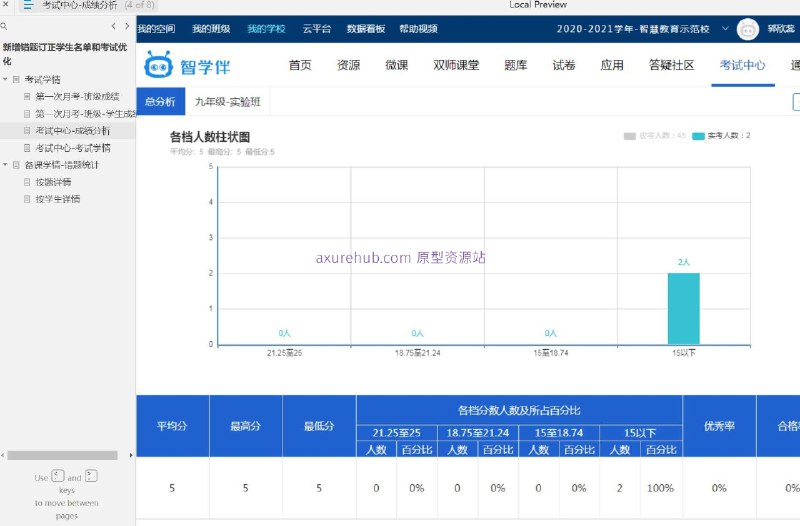Close the Axure preview sidebar with X

click(6, 4)
